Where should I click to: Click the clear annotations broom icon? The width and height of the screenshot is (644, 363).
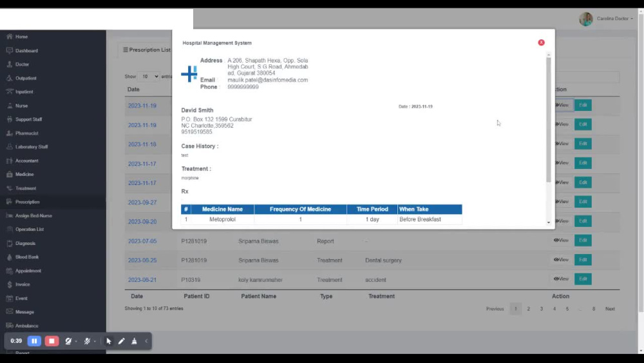(135, 341)
